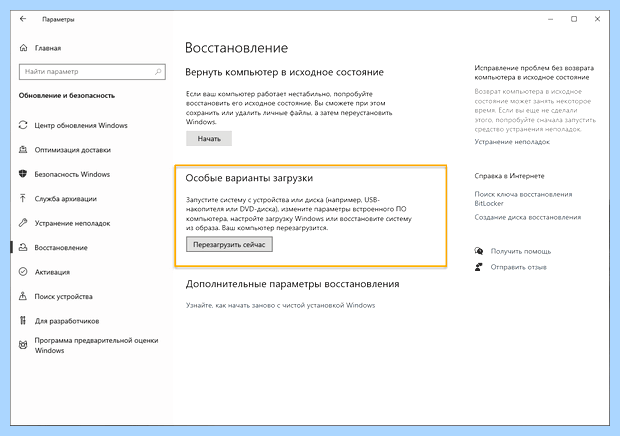Click the Найти параметр search field
The width and height of the screenshot is (620, 436).
pyautogui.click(x=92, y=72)
